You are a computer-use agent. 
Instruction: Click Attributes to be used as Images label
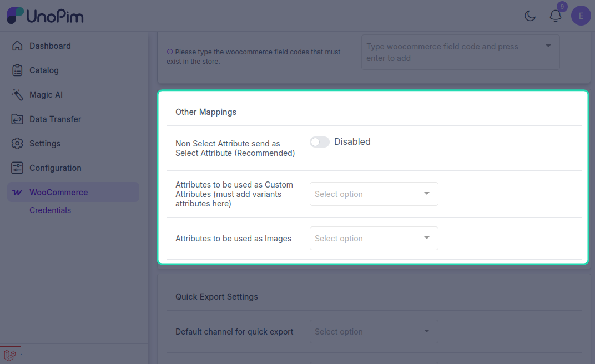point(233,239)
